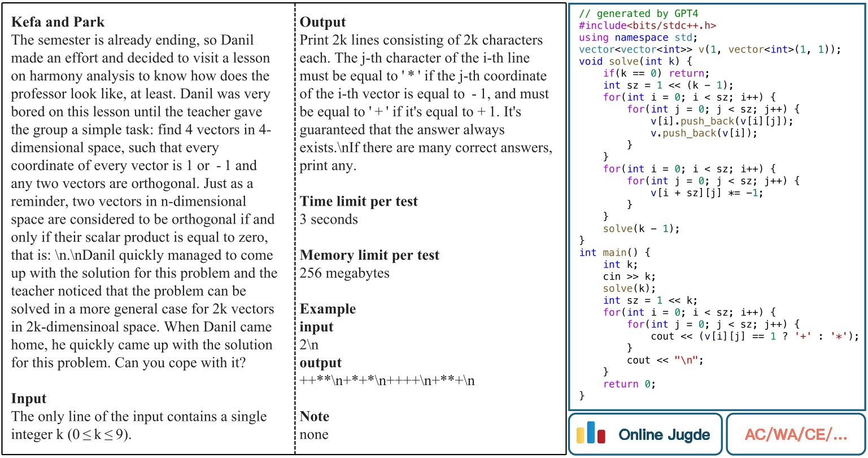The width and height of the screenshot is (868, 458).
Task: Switch to the Output section
Action: point(322,21)
